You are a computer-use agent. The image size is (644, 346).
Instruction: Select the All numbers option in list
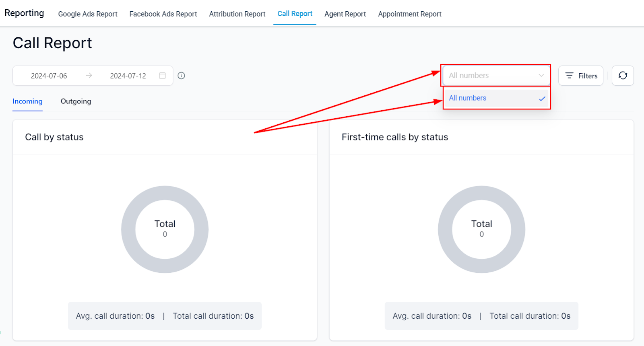pos(497,98)
